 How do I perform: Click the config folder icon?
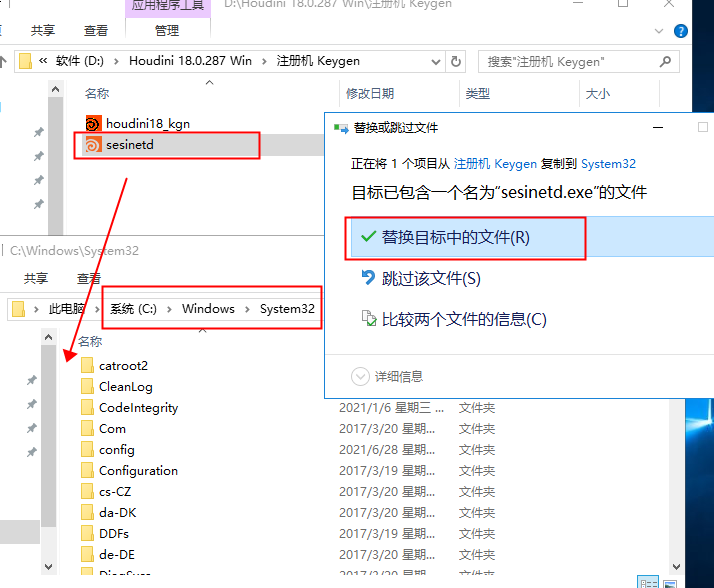(87, 449)
